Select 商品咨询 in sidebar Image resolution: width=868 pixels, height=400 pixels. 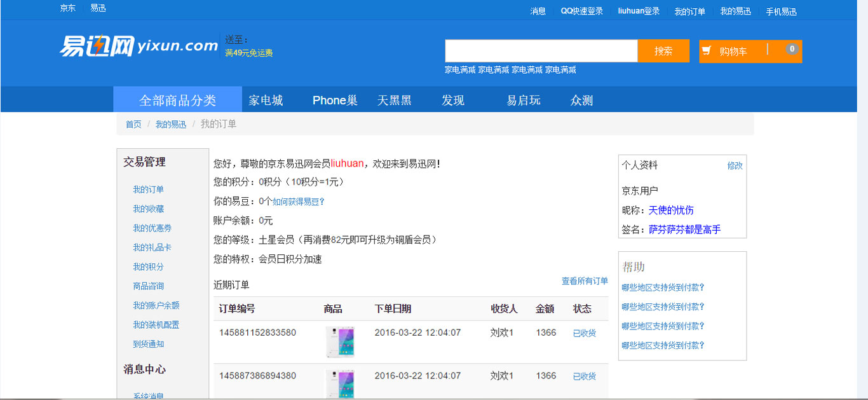[x=149, y=286]
